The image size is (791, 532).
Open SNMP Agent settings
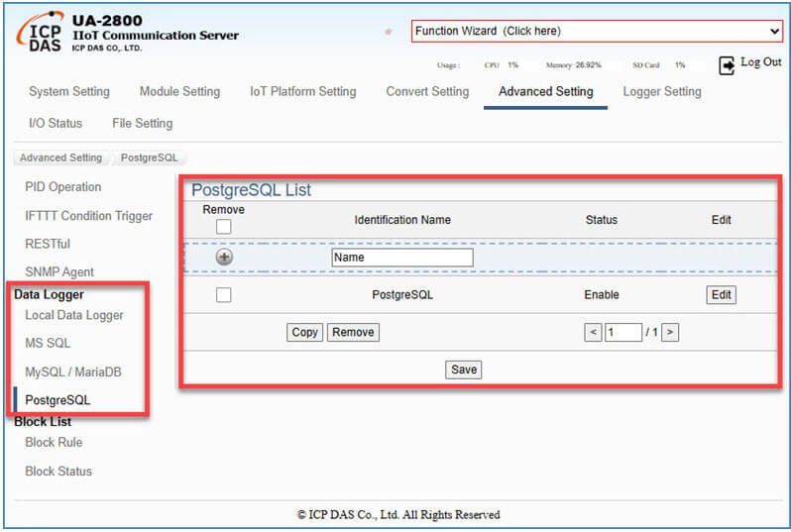[59, 272]
